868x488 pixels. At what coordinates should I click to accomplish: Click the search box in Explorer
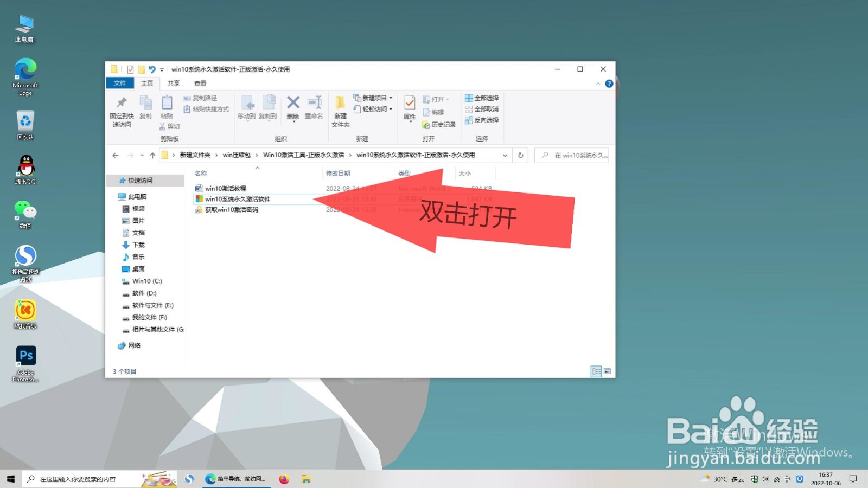click(572, 156)
